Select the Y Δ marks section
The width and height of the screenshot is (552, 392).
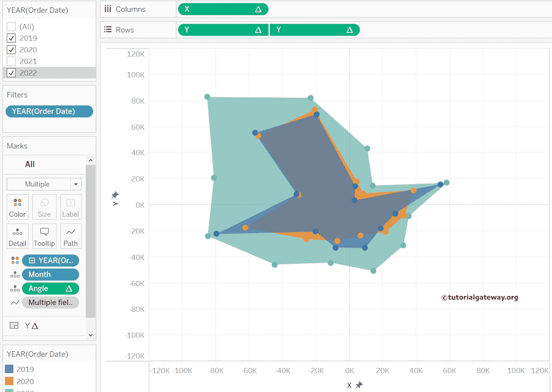click(x=31, y=326)
